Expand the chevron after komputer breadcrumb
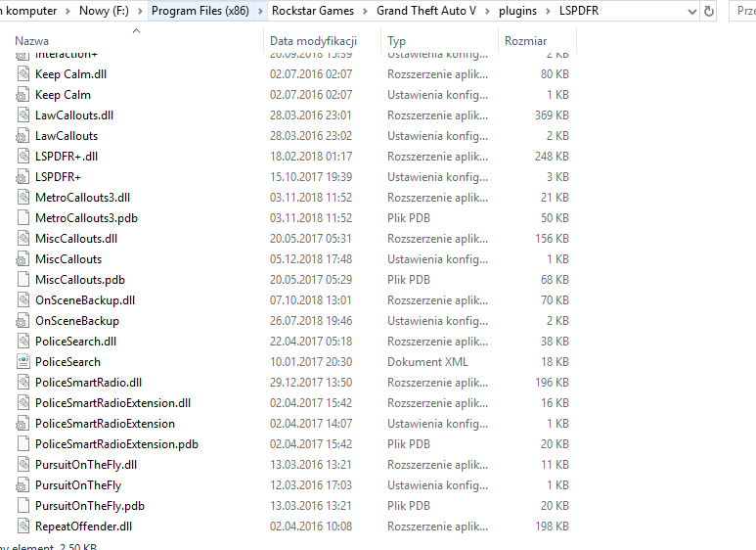 pos(68,11)
